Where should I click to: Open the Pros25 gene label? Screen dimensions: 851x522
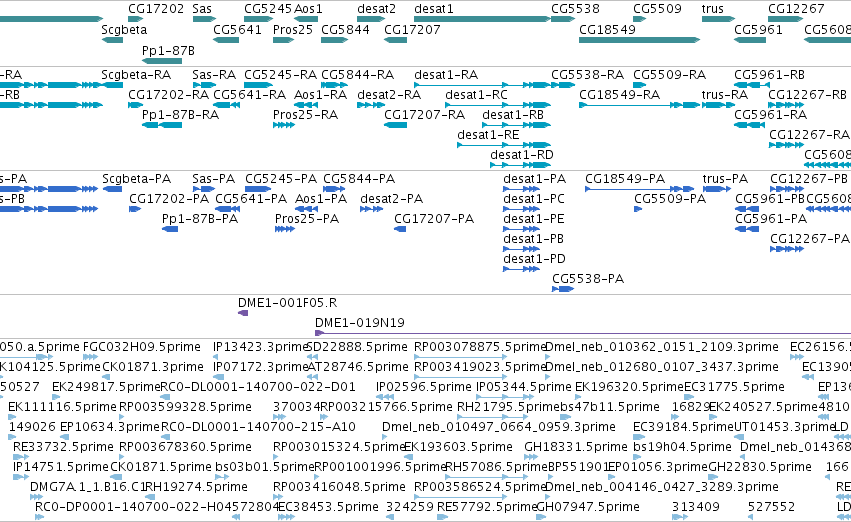(x=293, y=30)
